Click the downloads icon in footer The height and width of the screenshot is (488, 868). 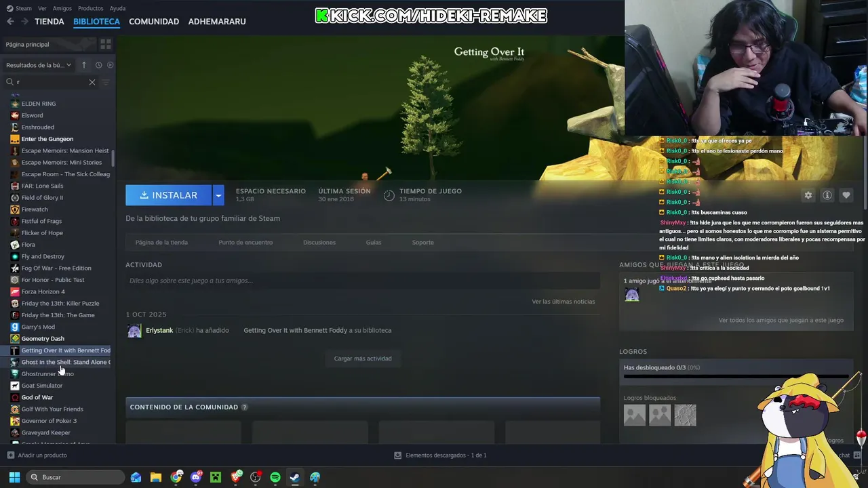click(398, 455)
